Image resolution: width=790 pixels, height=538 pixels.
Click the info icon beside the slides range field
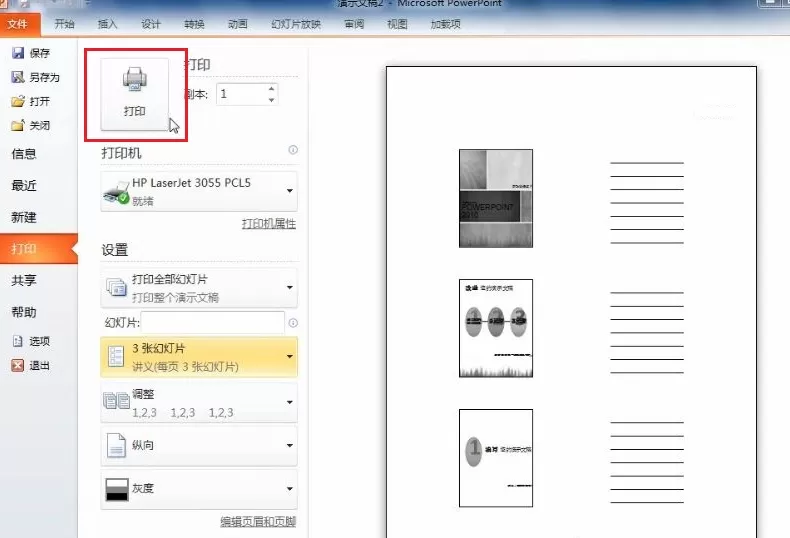coord(293,322)
